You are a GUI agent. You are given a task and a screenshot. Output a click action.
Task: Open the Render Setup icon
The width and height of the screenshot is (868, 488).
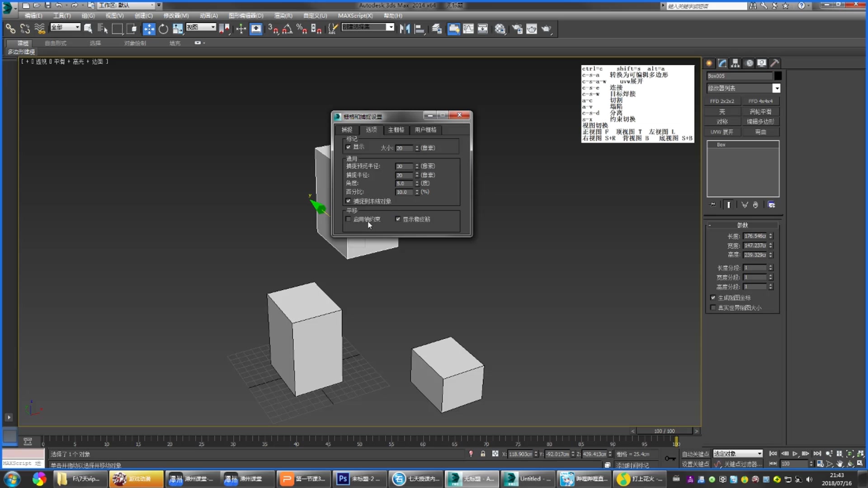click(x=518, y=28)
